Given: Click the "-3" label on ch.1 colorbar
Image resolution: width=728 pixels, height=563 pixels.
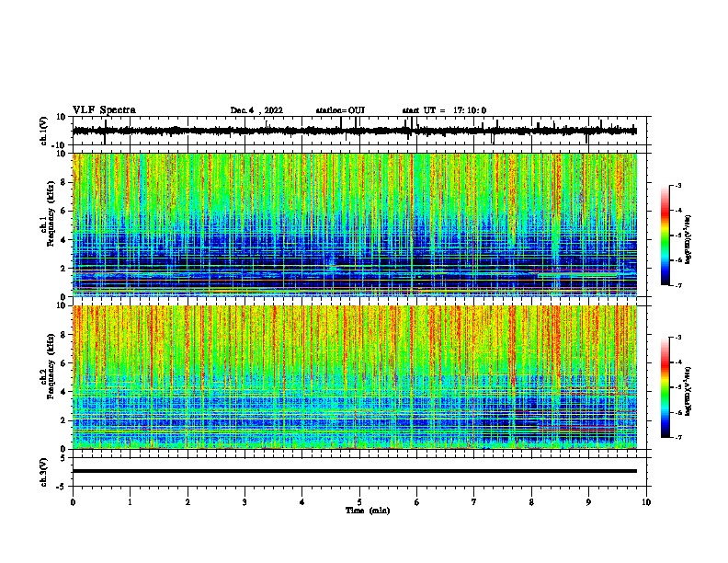Looking at the screenshot, I should [x=678, y=185].
